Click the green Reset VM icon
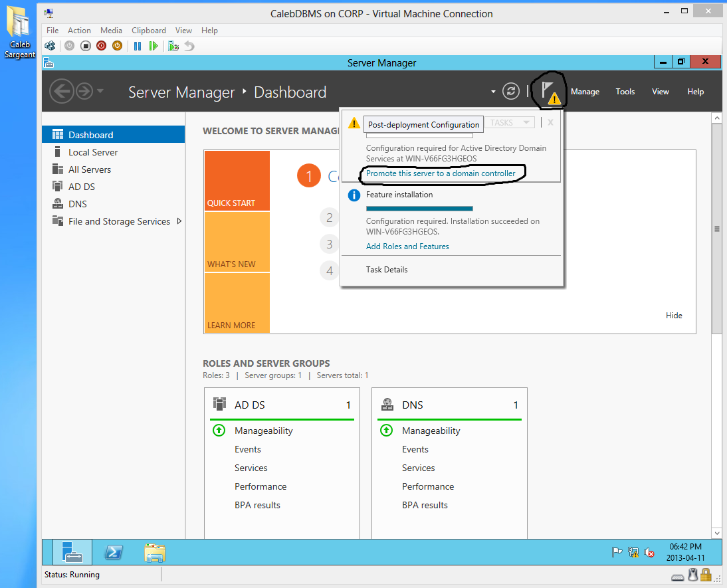Viewport: 727px width, 588px height. click(153, 46)
